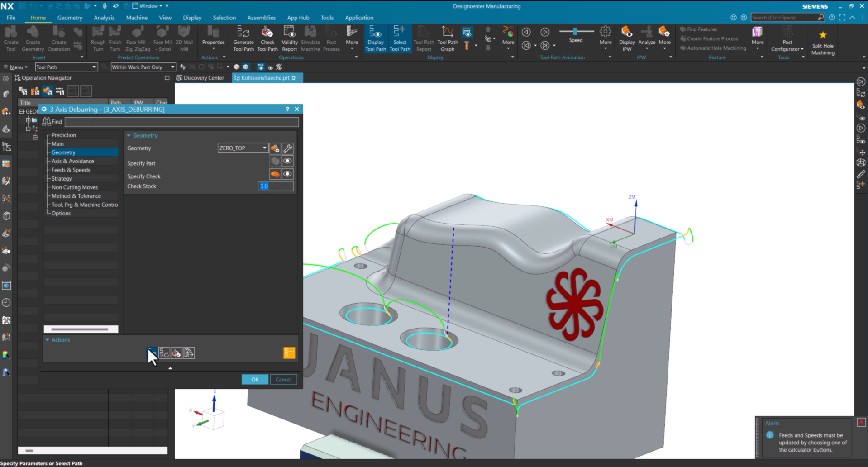This screenshot has height=467, width=868.
Task: Click the Check Stock input field
Action: pos(276,186)
